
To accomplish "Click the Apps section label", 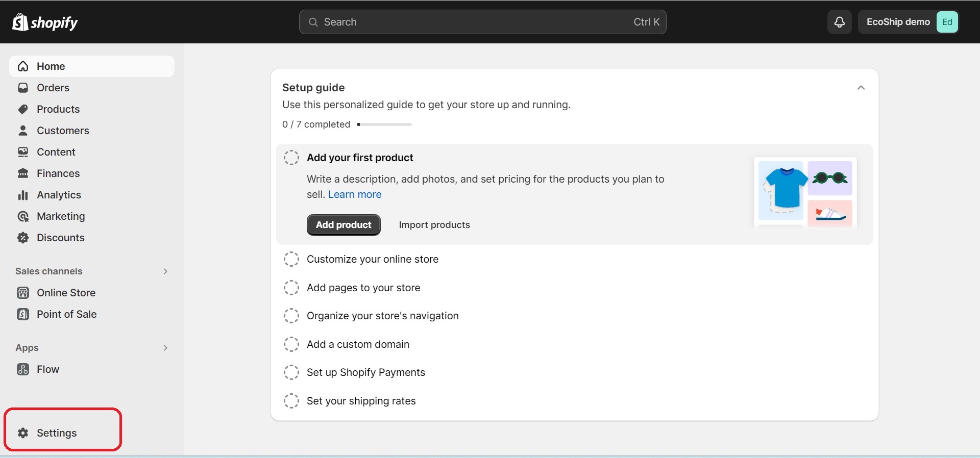I will tap(27, 348).
